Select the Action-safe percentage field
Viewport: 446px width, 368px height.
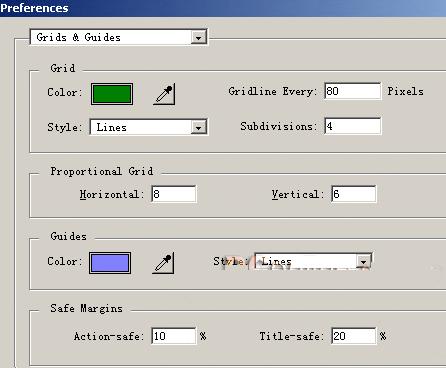pos(174,336)
